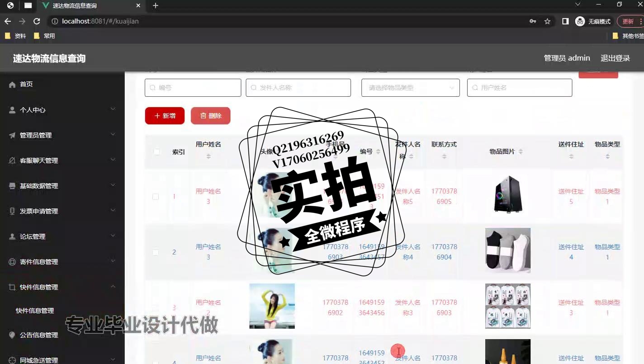
Task: Sort by 编号 column arrows
Action: point(378,152)
